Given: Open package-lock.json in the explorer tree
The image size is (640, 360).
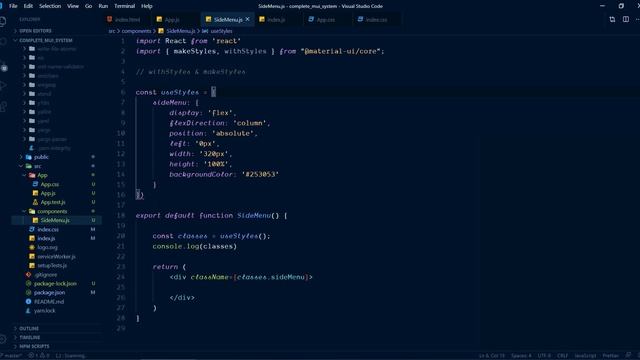Looking at the screenshot, I should (x=55, y=283).
